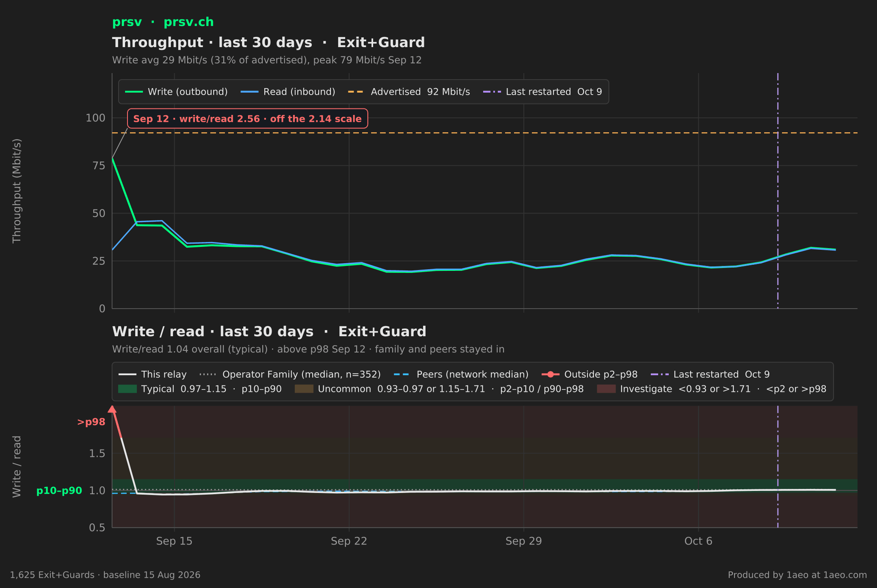The height and width of the screenshot is (588, 877).
Task: Click the purple restart marker line in the throughput chart
Action: pyautogui.click(x=778, y=191)
